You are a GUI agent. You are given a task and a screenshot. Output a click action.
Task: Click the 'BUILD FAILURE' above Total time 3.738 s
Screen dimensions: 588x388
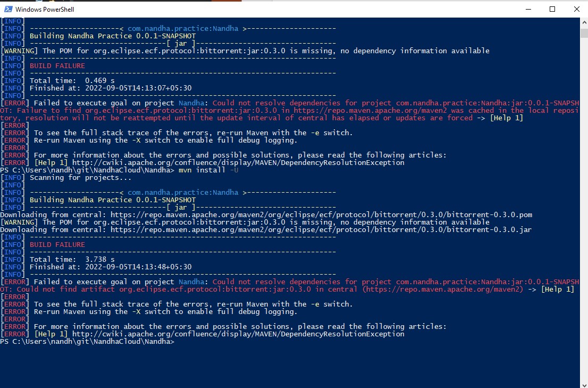coord(57,245)
